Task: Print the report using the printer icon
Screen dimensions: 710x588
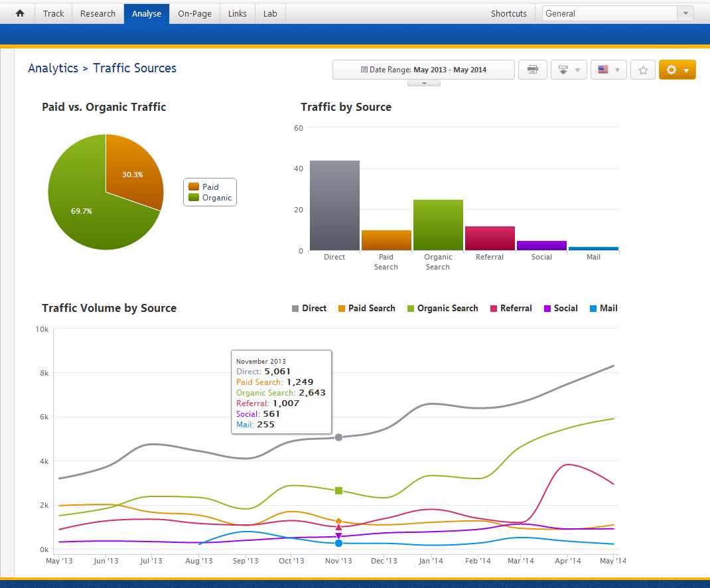Action: click(532, 70)
